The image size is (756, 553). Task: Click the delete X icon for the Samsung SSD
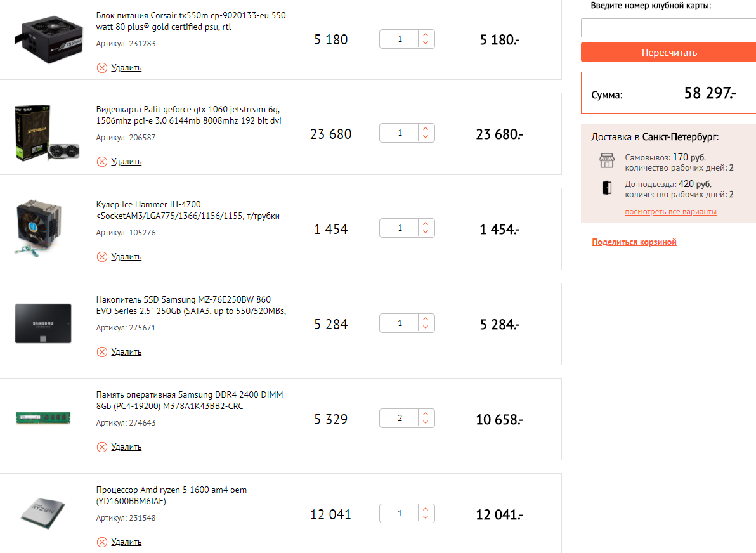point(101,352)
